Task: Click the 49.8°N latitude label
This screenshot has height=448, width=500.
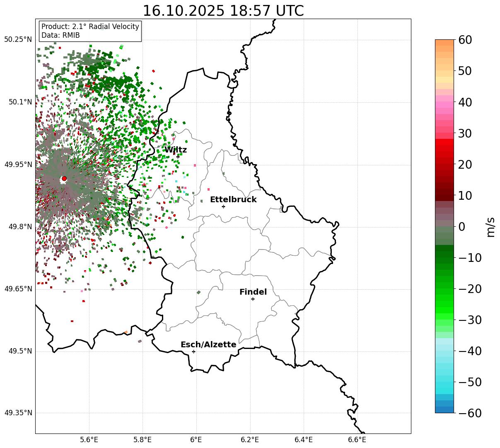Action: [20, 227]
